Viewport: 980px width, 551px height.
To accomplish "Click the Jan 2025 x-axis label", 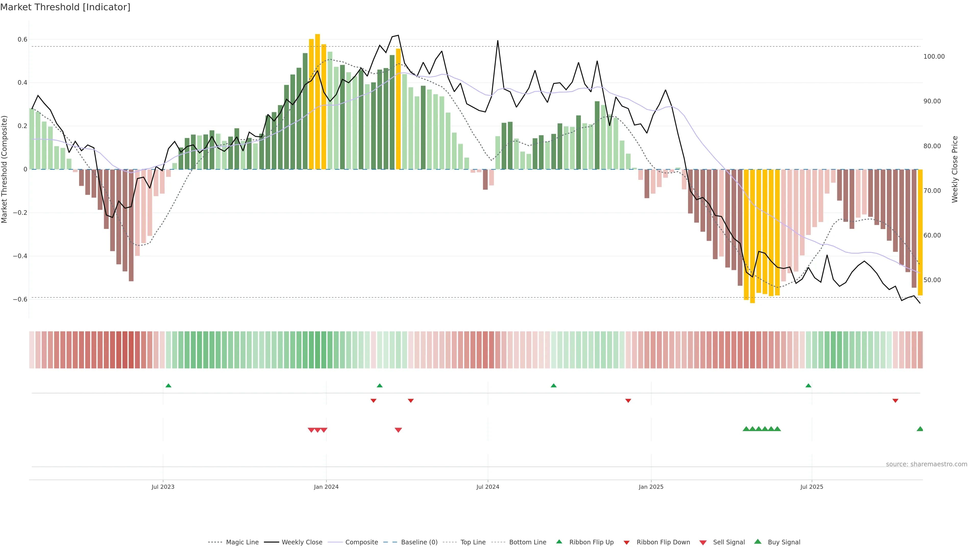I will 651,487.
